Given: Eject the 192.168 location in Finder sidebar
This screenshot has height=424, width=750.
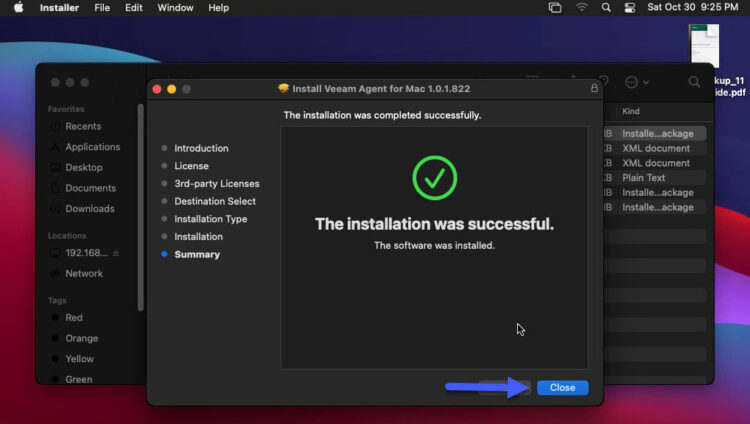Looking at the screenshot, I should click(116, 253).
